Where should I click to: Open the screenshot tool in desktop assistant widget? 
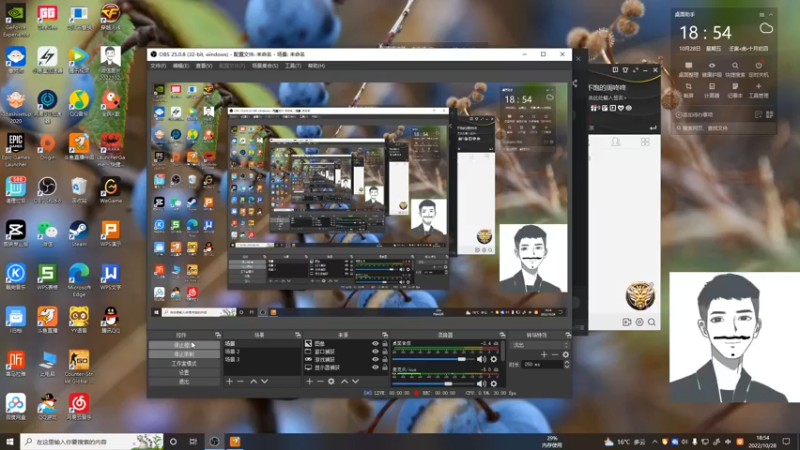(x=688, y=89)
